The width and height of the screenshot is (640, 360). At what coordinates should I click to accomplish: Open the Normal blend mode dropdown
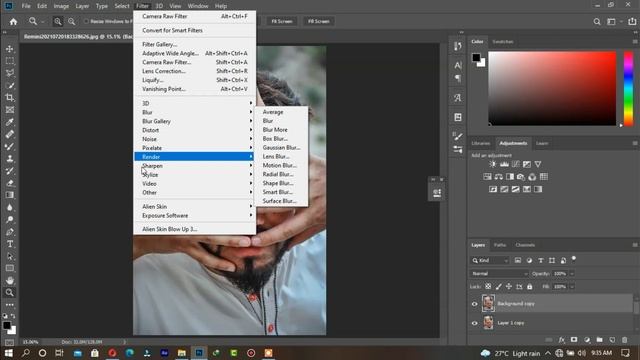[499, 273]
